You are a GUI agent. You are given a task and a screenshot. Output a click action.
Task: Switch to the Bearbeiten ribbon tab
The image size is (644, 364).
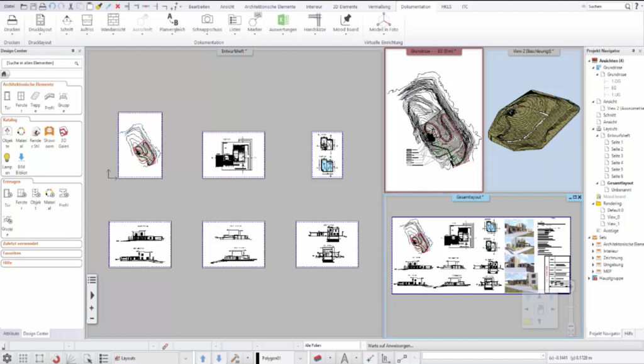point(199,6)
